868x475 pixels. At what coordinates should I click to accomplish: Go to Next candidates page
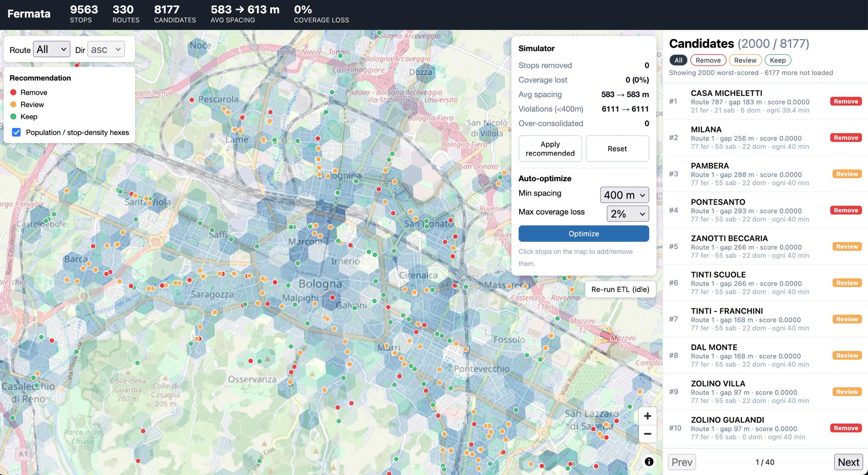(848, 462)
